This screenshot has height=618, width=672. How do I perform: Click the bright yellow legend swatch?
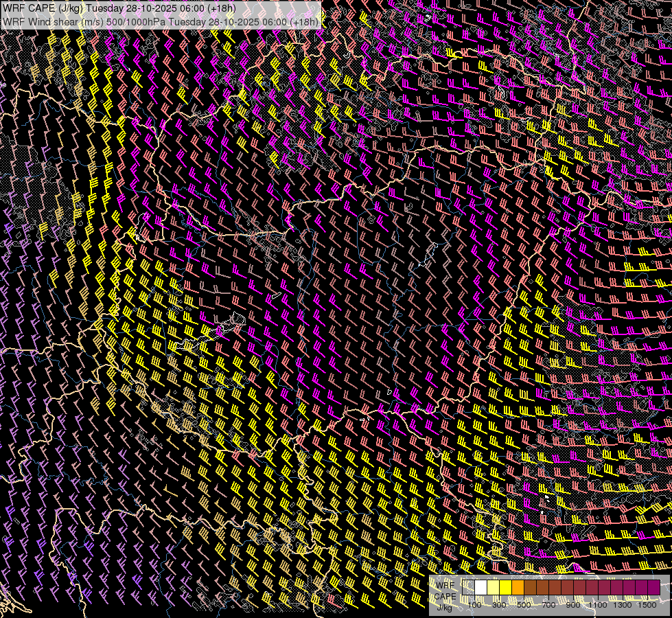pyautogui.click(x=506, y=587)
